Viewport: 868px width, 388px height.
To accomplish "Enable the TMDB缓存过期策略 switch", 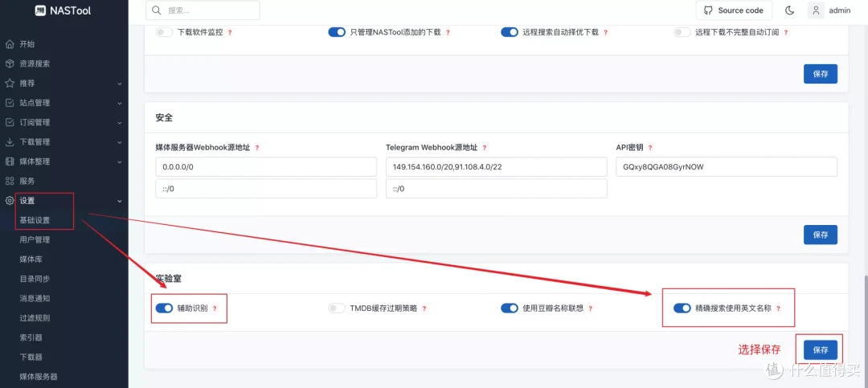I will pos(337,308).
